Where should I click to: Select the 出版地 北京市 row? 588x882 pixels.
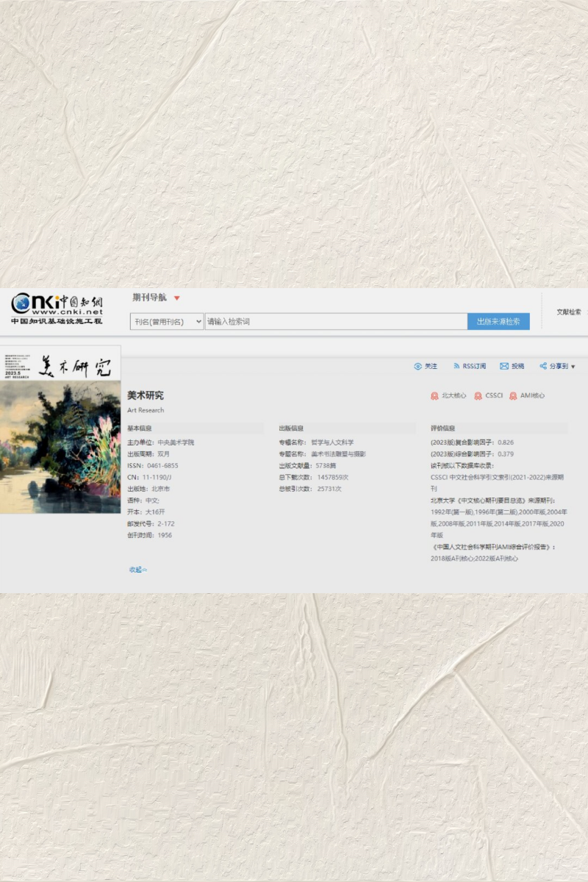click(148, 489)
